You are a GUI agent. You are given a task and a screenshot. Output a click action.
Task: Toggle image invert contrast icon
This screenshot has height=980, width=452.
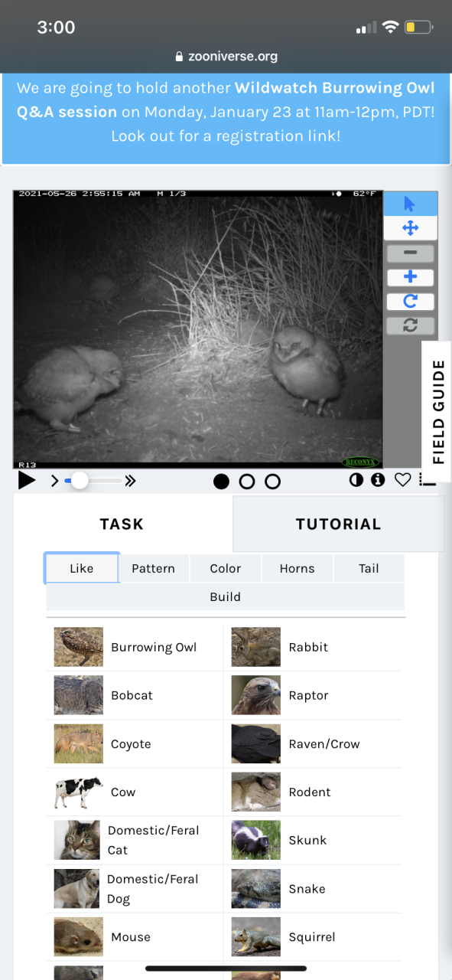356,480
